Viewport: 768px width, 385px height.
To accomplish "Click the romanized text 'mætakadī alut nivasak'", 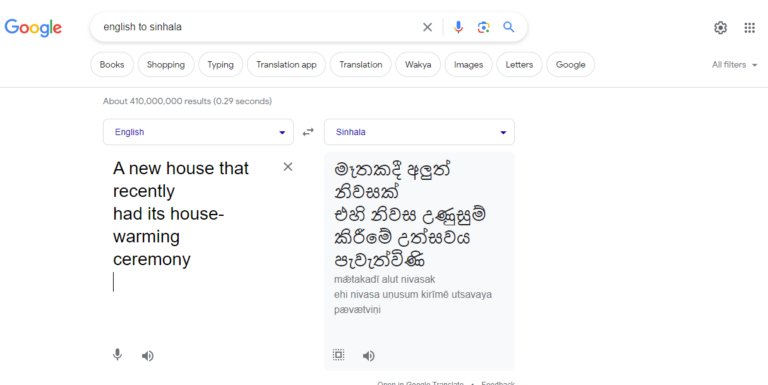I will pyautogui.click(x=384, y=279).
